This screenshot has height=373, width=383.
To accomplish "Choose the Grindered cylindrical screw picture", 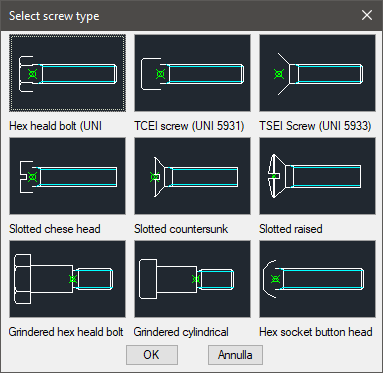I will (x=193, y=279).
